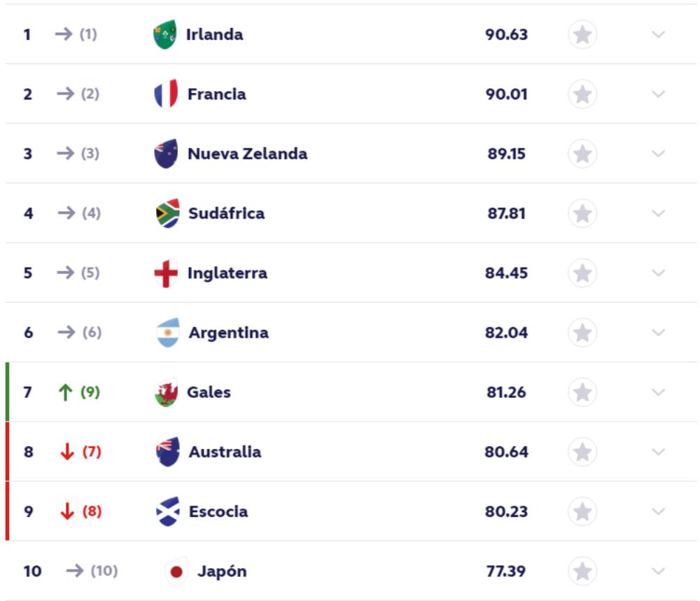Click the Inglaterra flag icon
Screen dimensions: 700x601
[x=166, y=273]
